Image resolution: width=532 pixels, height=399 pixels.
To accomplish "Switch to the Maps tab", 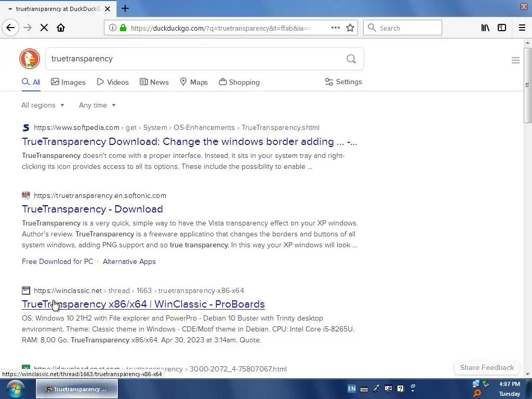I will (x=193, y=82).
